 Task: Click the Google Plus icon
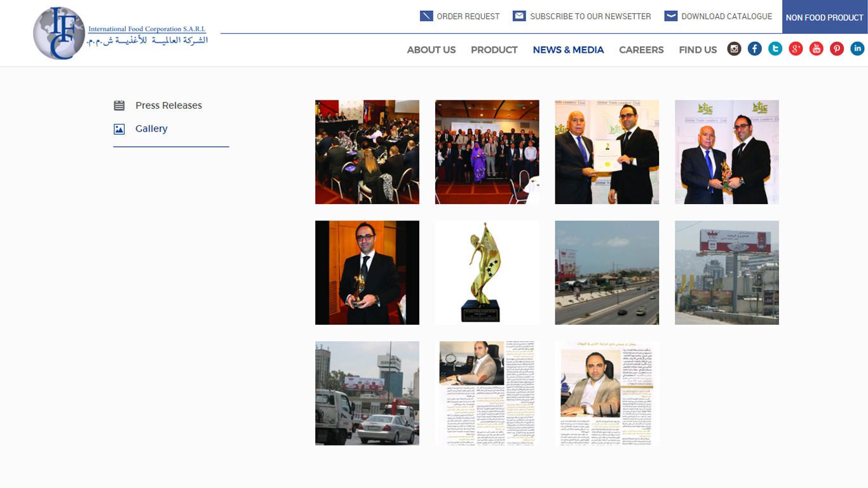796,49
